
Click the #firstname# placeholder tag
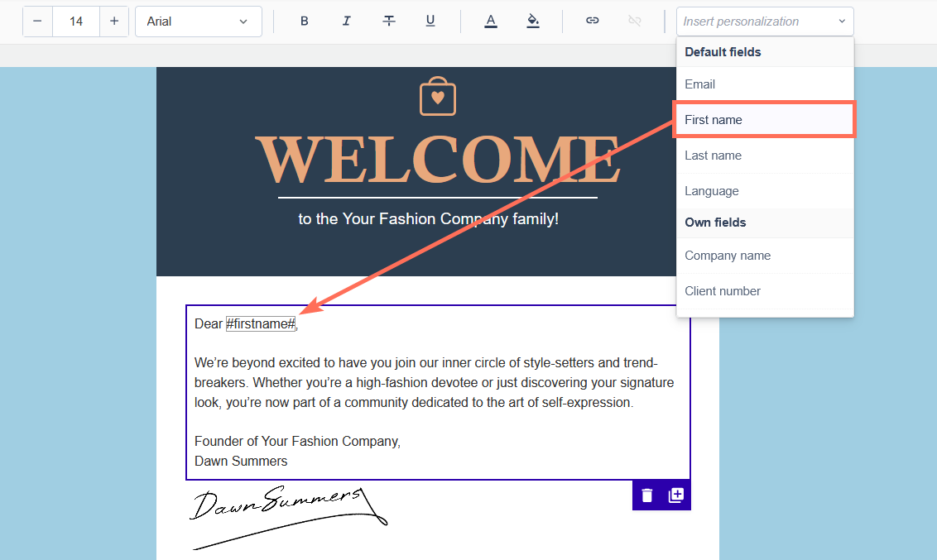[x=261, y=323]
